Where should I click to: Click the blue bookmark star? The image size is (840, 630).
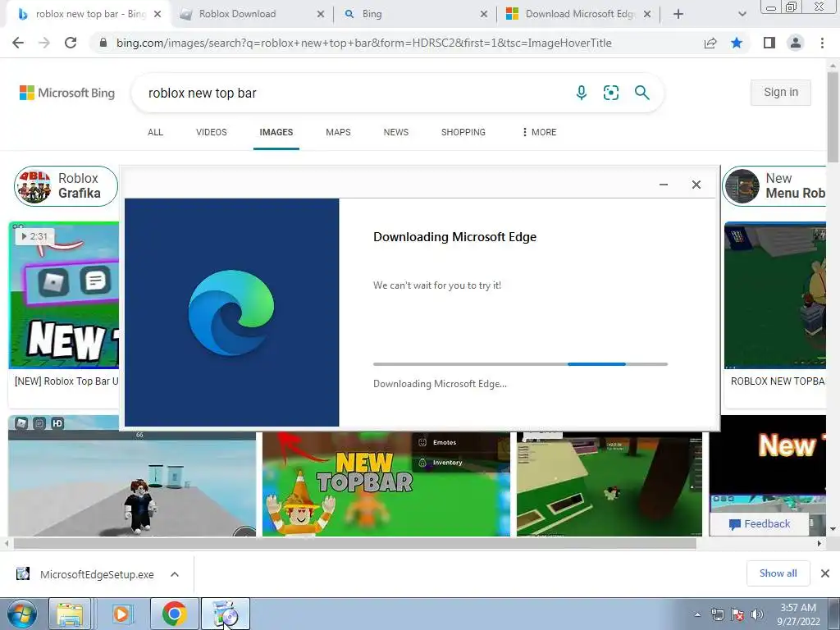(737, 43)
